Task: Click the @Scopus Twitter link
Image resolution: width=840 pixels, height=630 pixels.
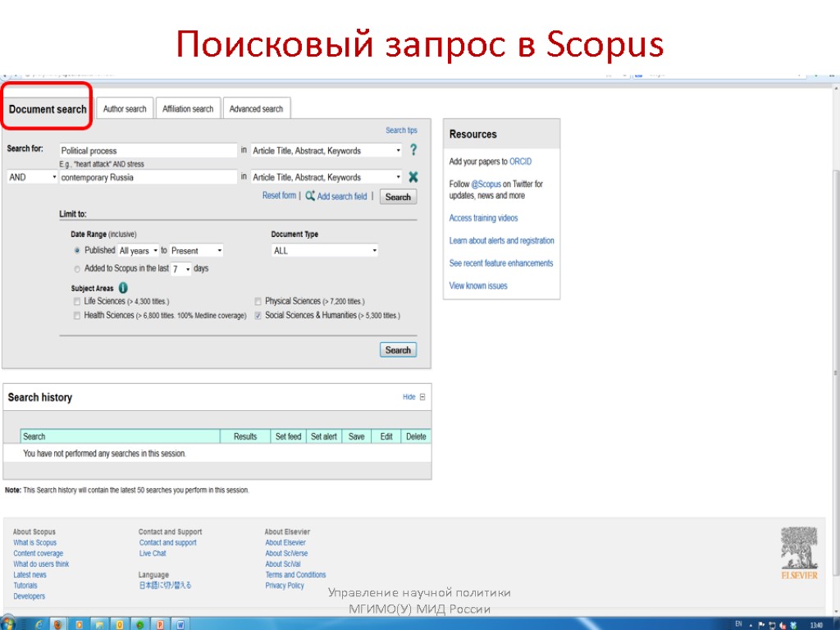Action: 486,184
